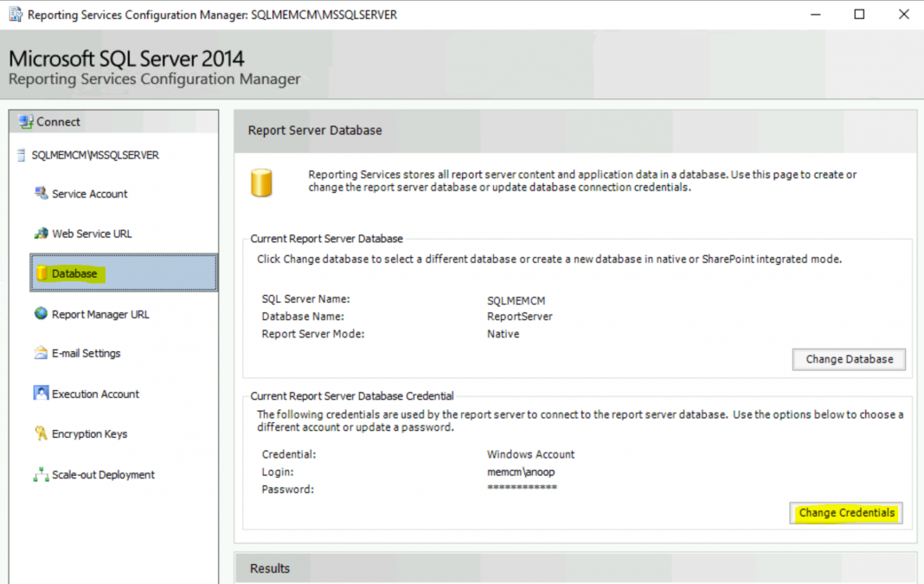Click the SQL Server Name label

(x=306, y=299)
